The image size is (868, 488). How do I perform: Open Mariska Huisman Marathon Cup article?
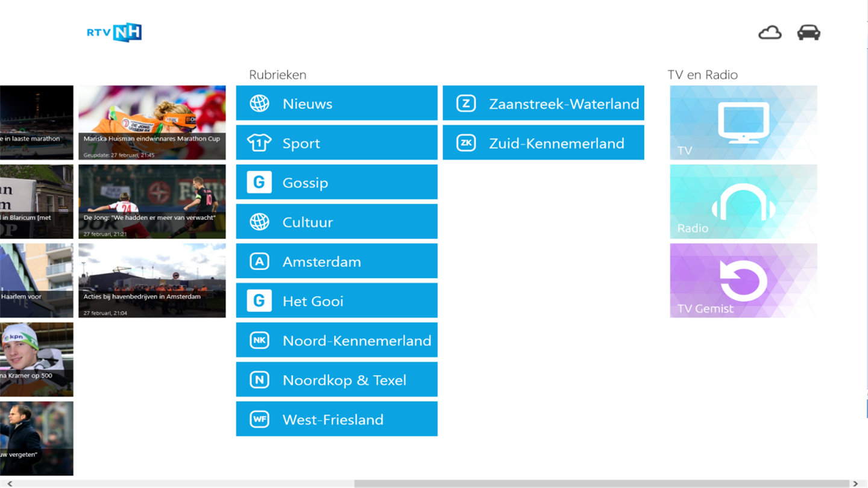pos(152,123)
